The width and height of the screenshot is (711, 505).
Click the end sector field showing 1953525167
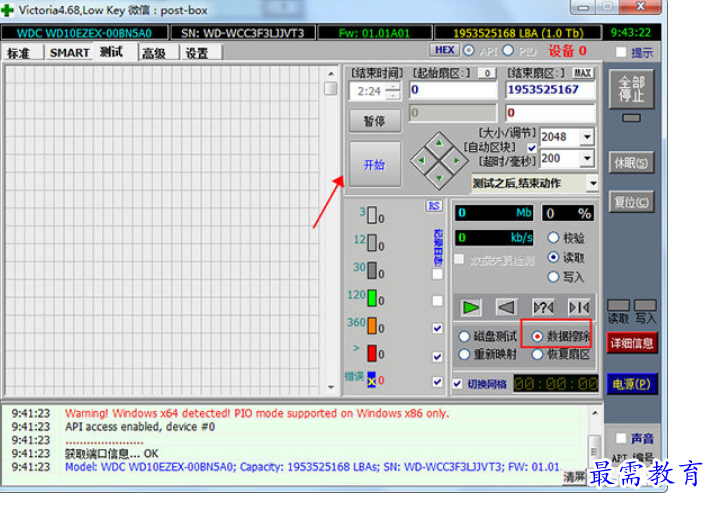[x=550, y=90]
